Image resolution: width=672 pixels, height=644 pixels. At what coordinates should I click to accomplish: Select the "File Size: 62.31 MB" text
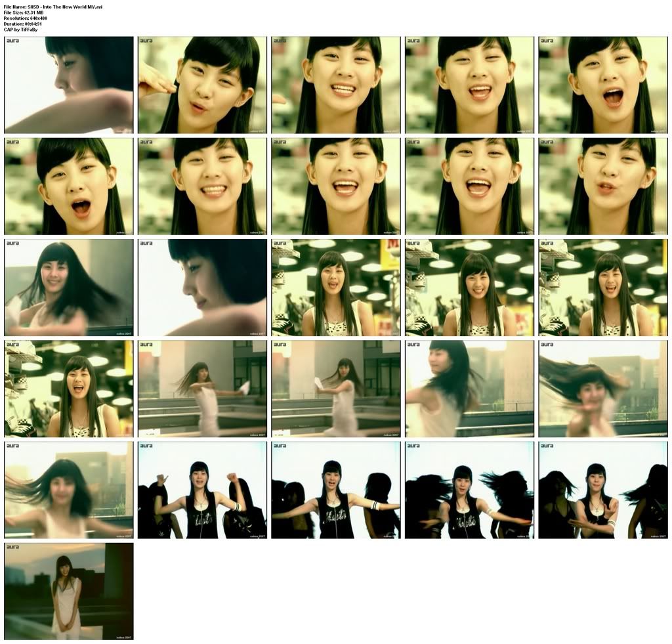point(24,12)
